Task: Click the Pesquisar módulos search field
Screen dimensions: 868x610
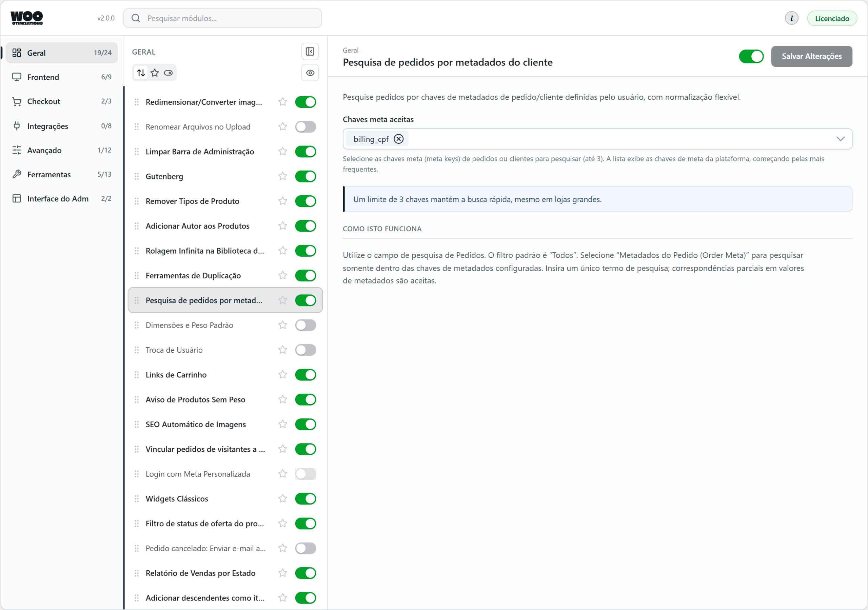Action: (x=222, y=18)
